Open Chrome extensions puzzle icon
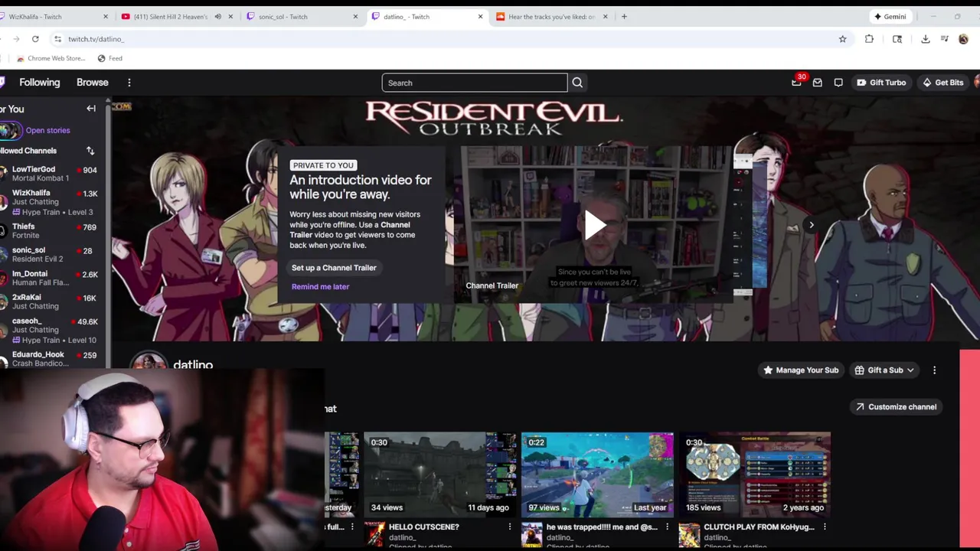The image size is (980, 551). [x=869, y=39]
